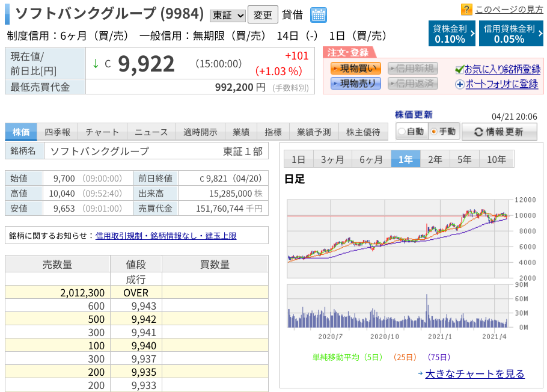This screenshot has width=547, height=392.
Task: Switch to 四季報 tab
Action: click(58, 132)
